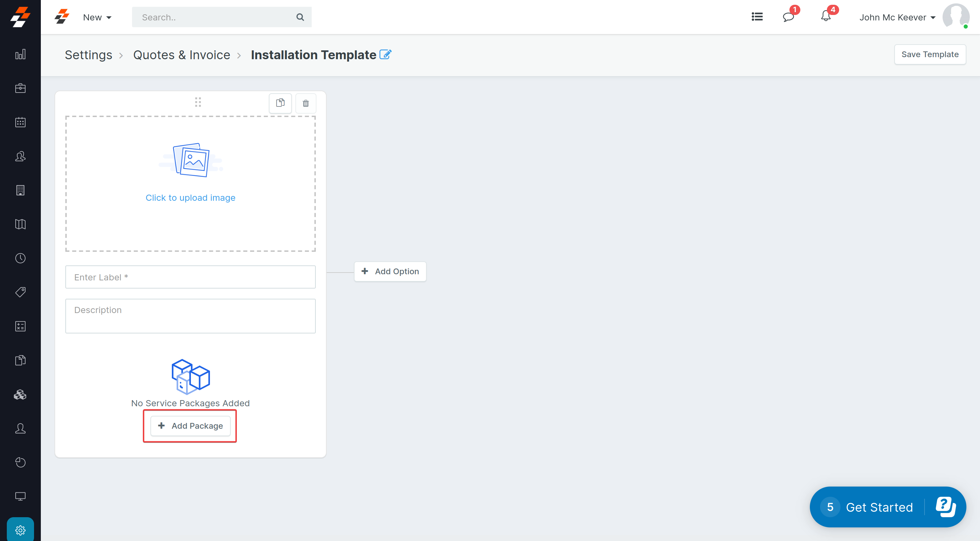
Task: Go to the Settings breadcrumb
Action: coord(88,55)
